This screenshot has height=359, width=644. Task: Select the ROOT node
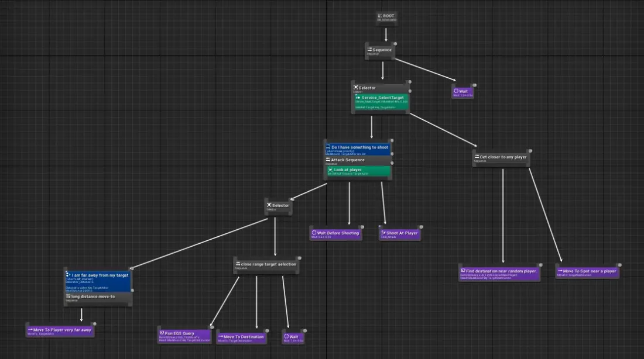coord(386,18)
